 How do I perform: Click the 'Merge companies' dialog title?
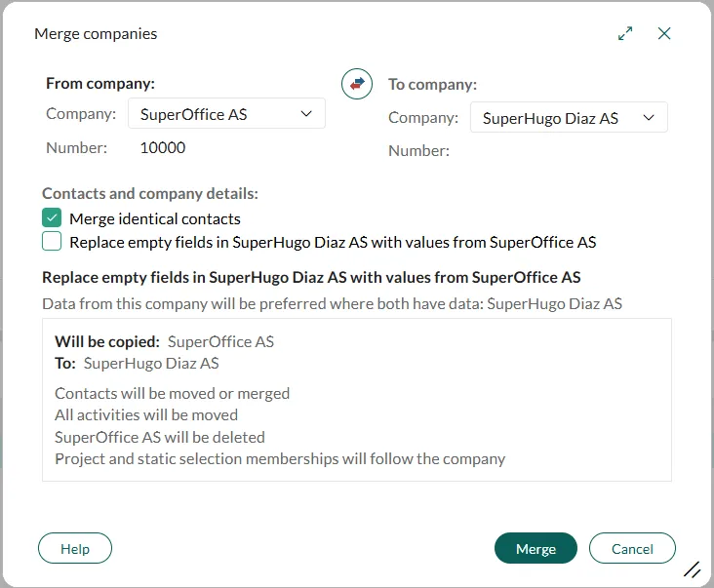point(96,34)
